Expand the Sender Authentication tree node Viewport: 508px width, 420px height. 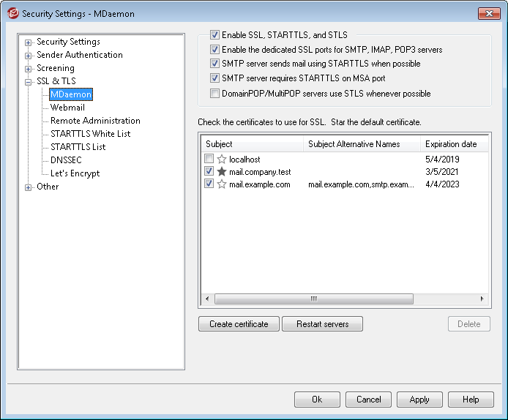29,56
